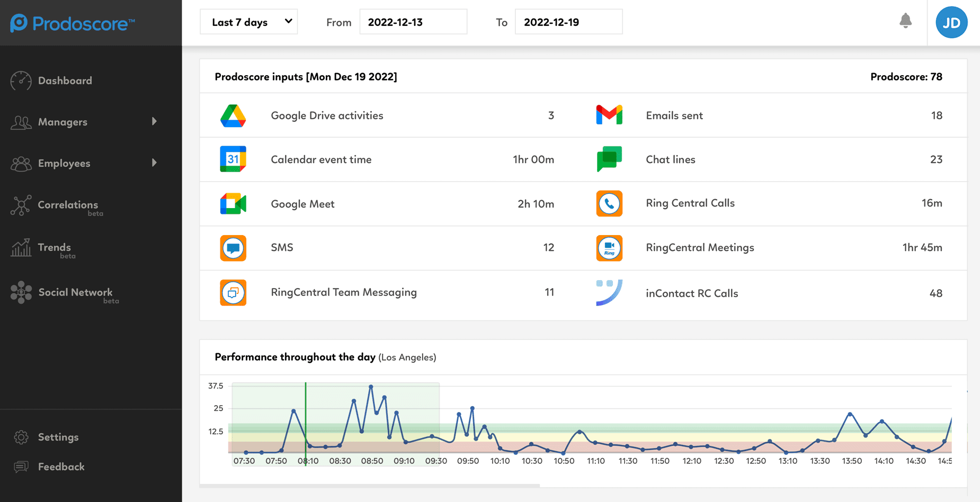Click the RingCentral Team Messaging icon
Screen dimensions: 980x502
pos(233,292)
